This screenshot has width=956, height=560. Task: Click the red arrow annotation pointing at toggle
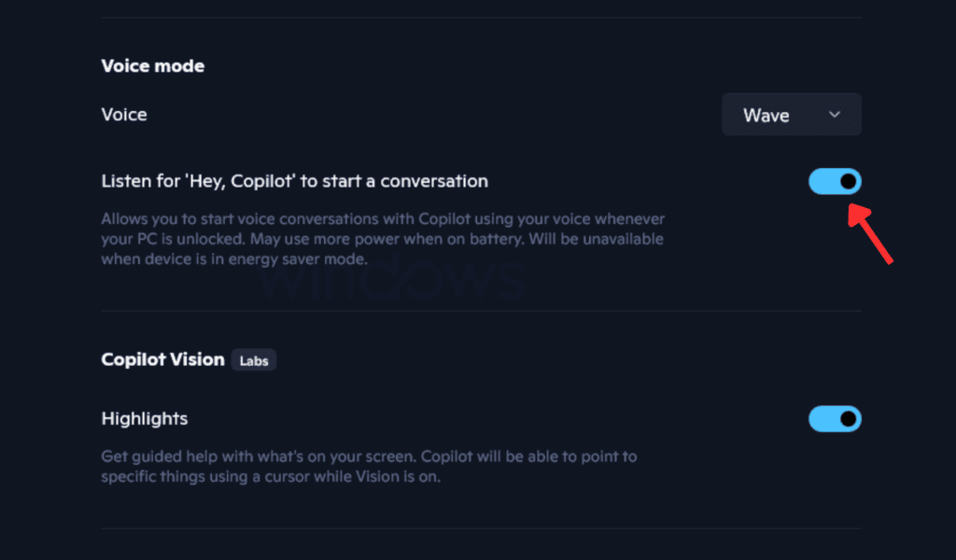tap(873, 237)
